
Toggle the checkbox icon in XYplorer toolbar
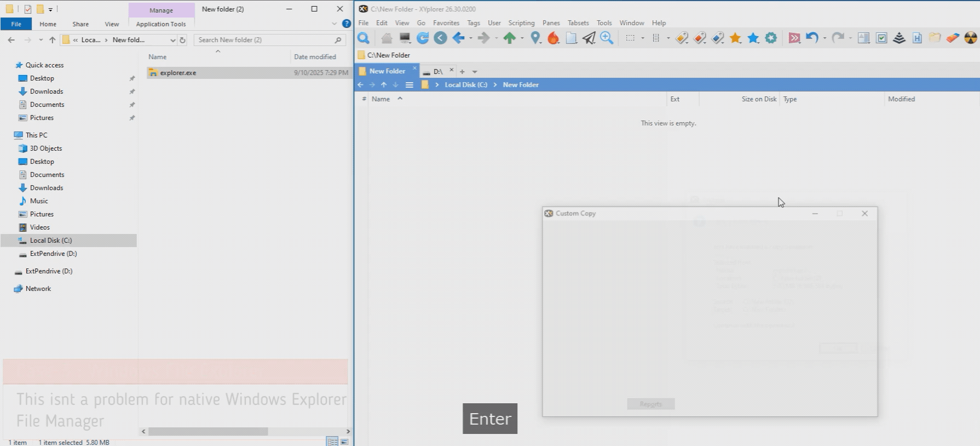pos(881,38)
